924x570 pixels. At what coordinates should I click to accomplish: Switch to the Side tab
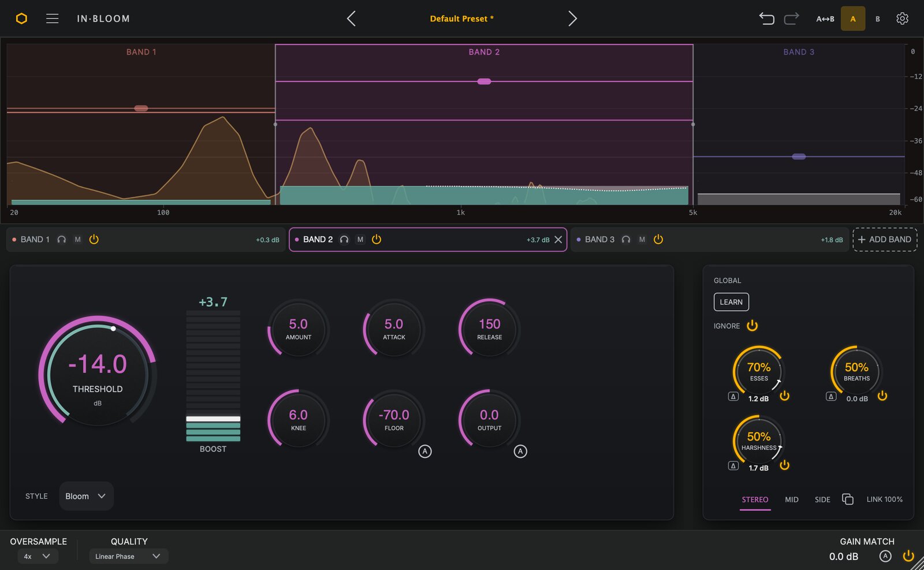pyautogui.click(x=822, y=500)
